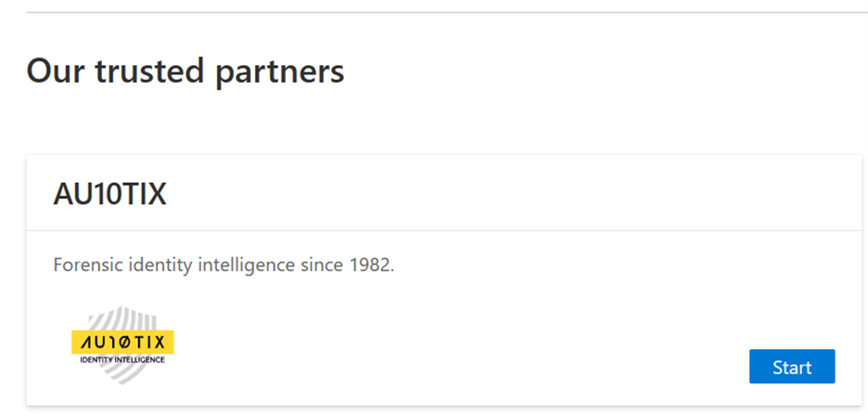This screenshot has height=414, width=868.
Task: Click the word 'partners' in the heading
Action: coord(280,71)
